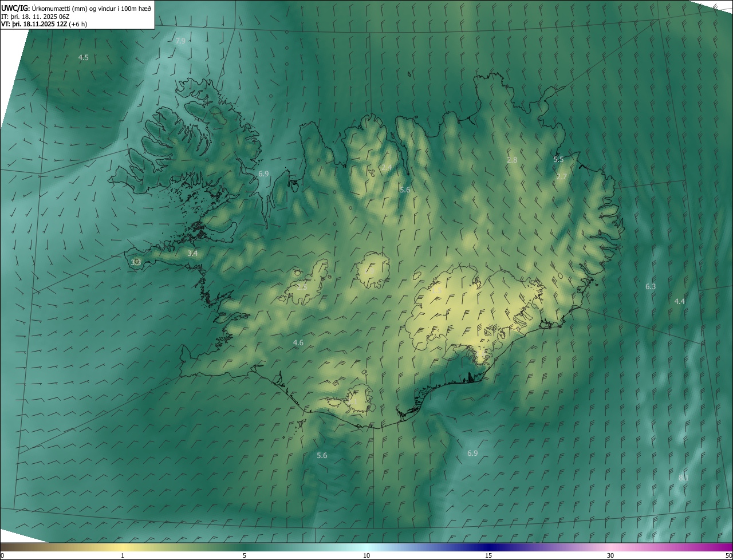
Task: Click the 30 tick label on the color scale
Action: [x=610, y=555]
